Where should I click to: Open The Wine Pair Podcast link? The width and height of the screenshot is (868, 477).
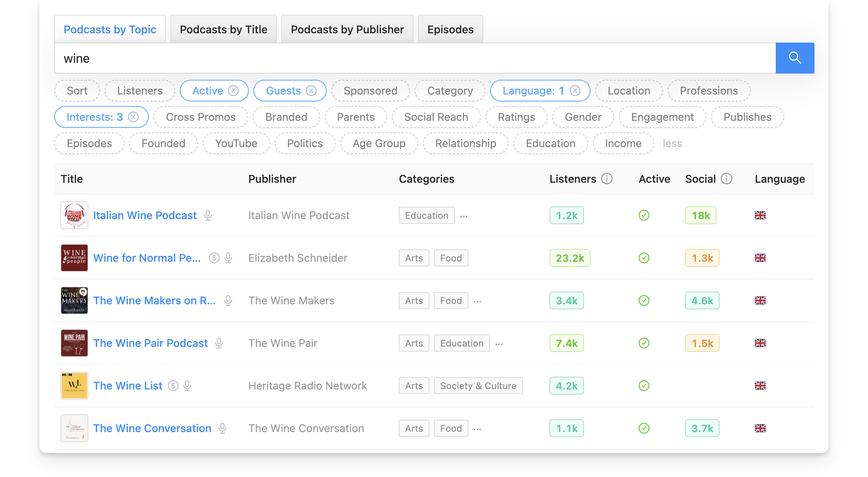[150, 343]
